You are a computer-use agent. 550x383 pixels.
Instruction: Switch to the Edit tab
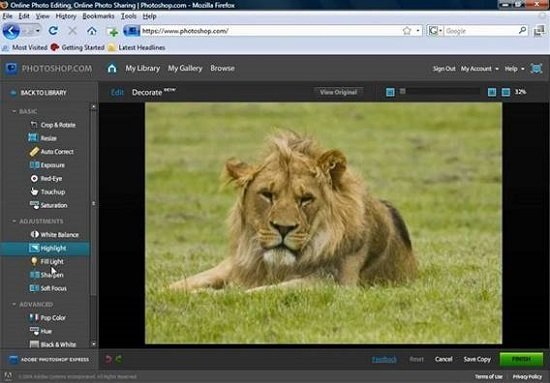click(117, 92)
